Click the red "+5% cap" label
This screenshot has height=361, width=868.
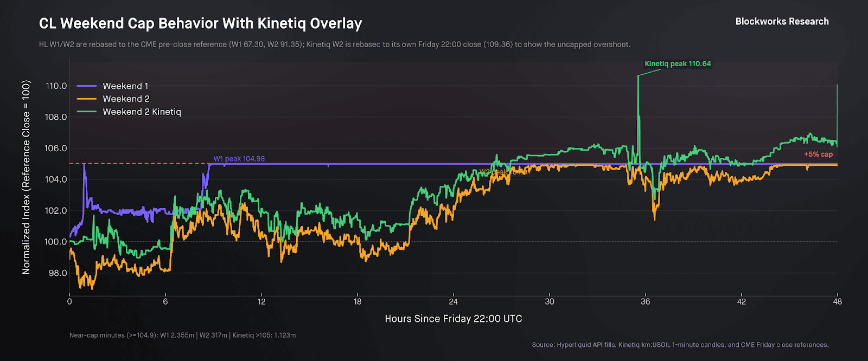coord(818,154)
